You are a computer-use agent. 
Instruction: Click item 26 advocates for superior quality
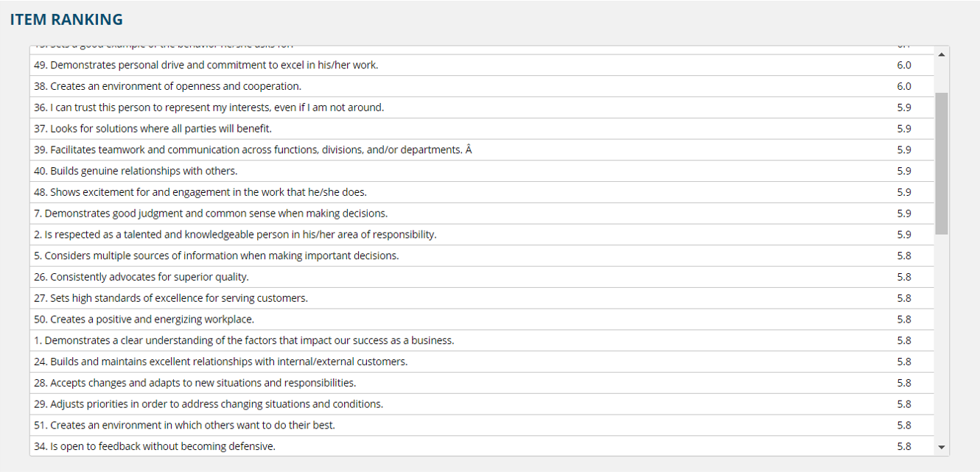pyautogui.click(x=482, y=277)
